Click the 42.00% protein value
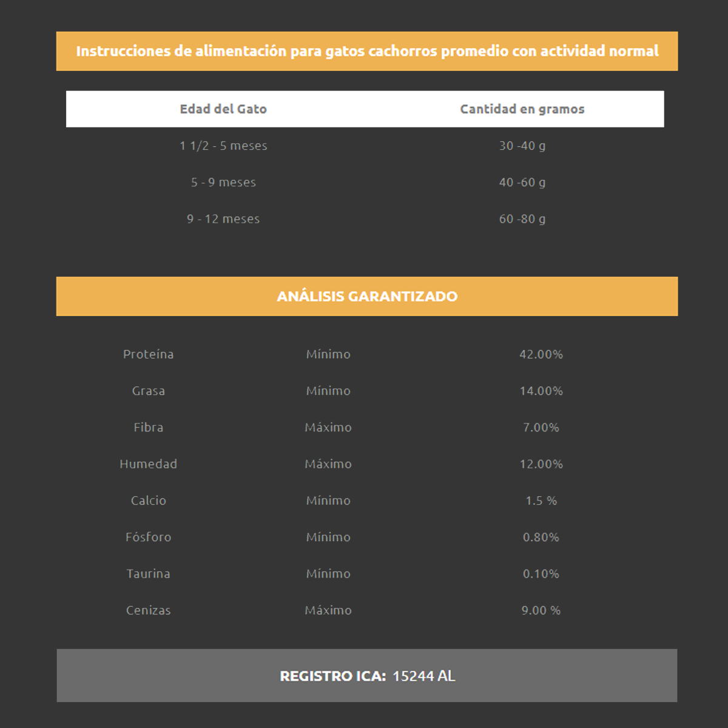Image resolution: width=728 pixels, height=728 pixels. 541,354
